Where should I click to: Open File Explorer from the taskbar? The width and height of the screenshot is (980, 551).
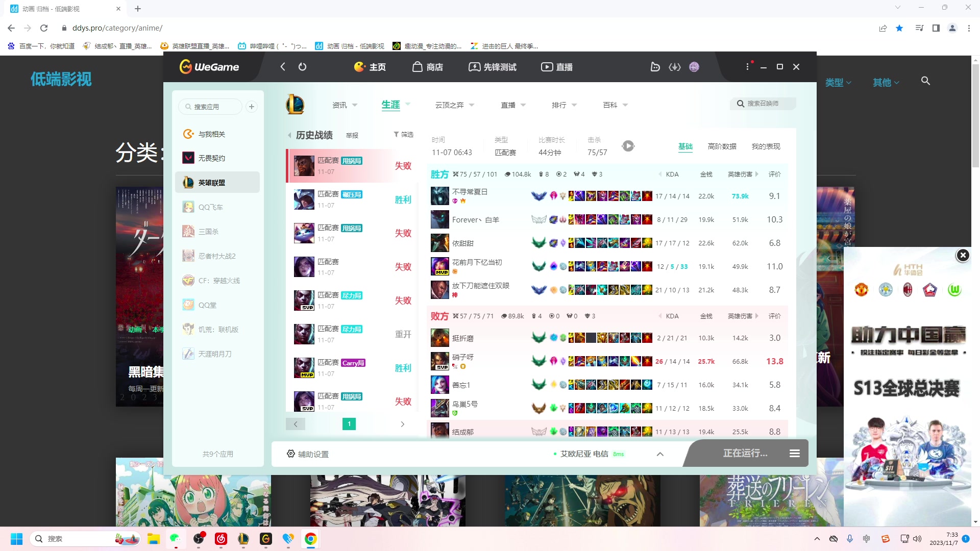pos(154,539)
